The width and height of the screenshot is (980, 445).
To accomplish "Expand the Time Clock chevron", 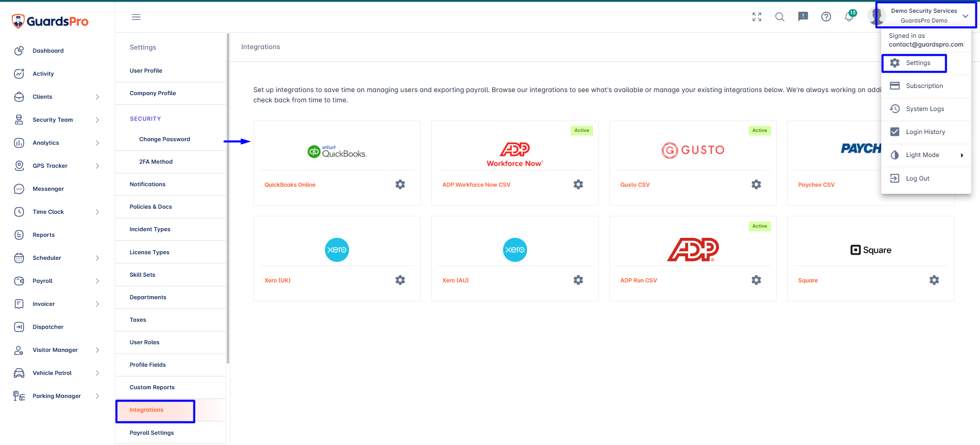I will [x=97, y=212].
